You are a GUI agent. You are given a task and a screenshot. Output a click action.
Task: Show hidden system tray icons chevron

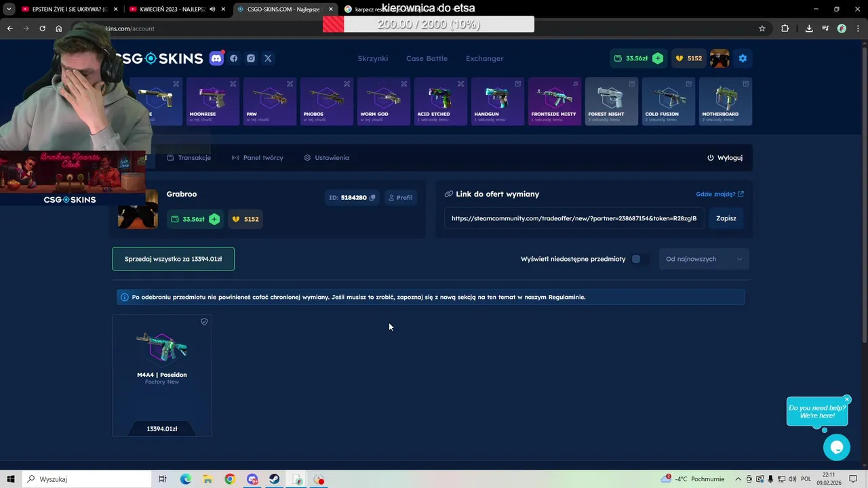[x=738, y=479]
